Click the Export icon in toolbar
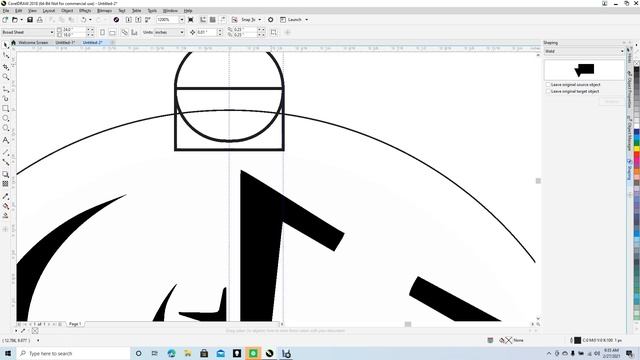The image size is (640, 360). (x=138, y=20)
